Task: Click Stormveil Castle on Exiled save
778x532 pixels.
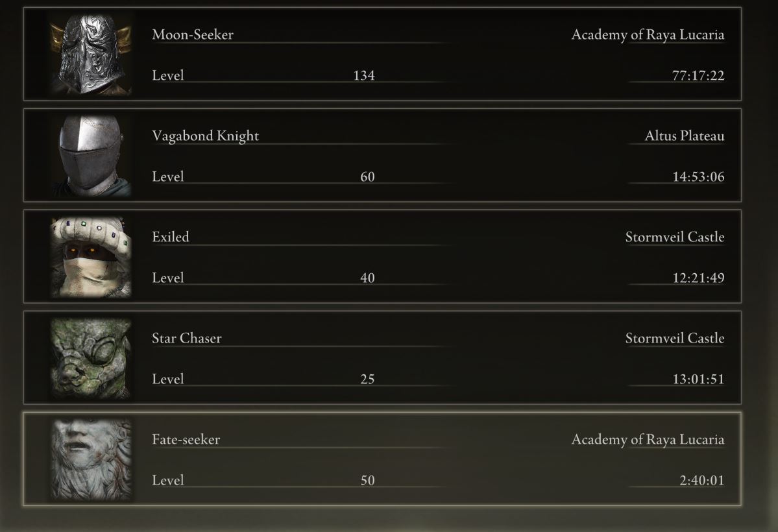Action: (x=675, y=237)
